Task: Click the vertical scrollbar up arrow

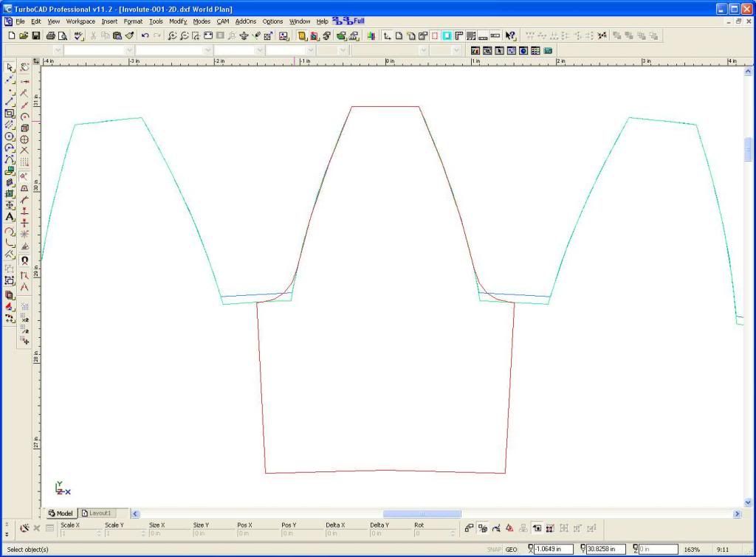Action: [748, 72]
